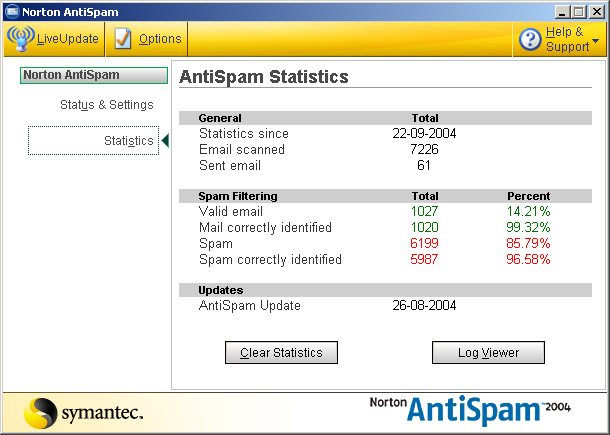Click the update date 26-08-2004
Viewport: 610px width, 435px height.
[424, 305]
